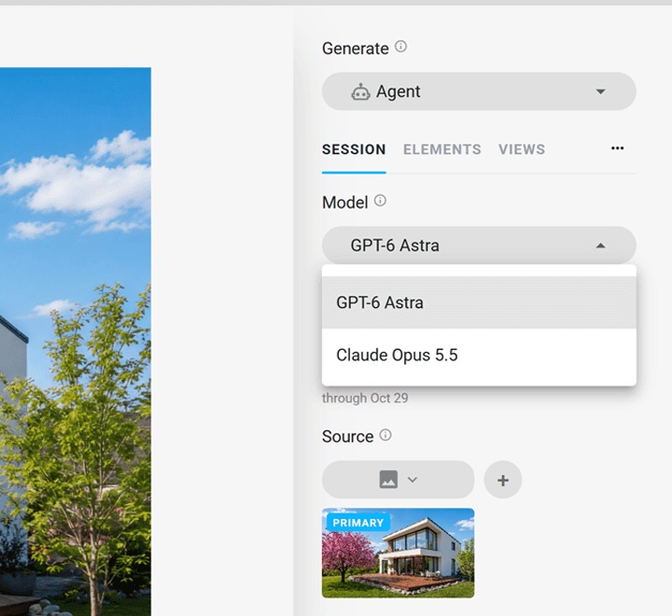Switch to the VIEWS tab
672x616 pixels.
pyautogui.click(x=522, y=149)
